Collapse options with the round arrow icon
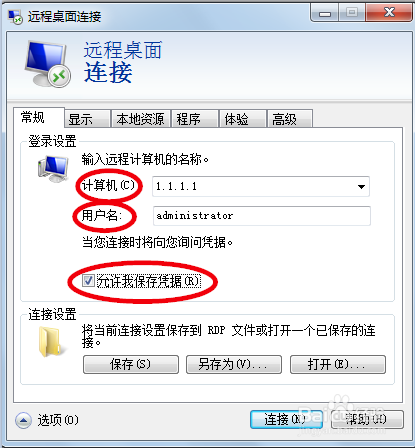This screenshot has height=448, width=415. click(23, 420)
